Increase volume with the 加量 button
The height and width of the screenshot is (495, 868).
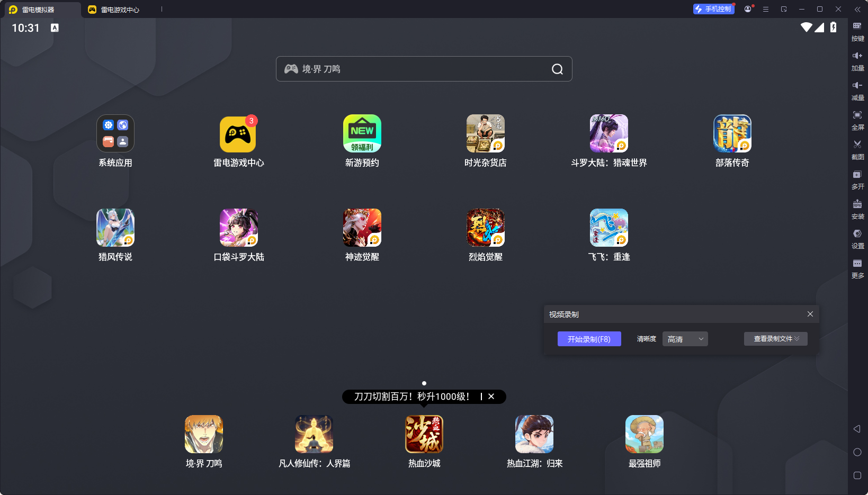pyautogui.click(x=857, y=61)
